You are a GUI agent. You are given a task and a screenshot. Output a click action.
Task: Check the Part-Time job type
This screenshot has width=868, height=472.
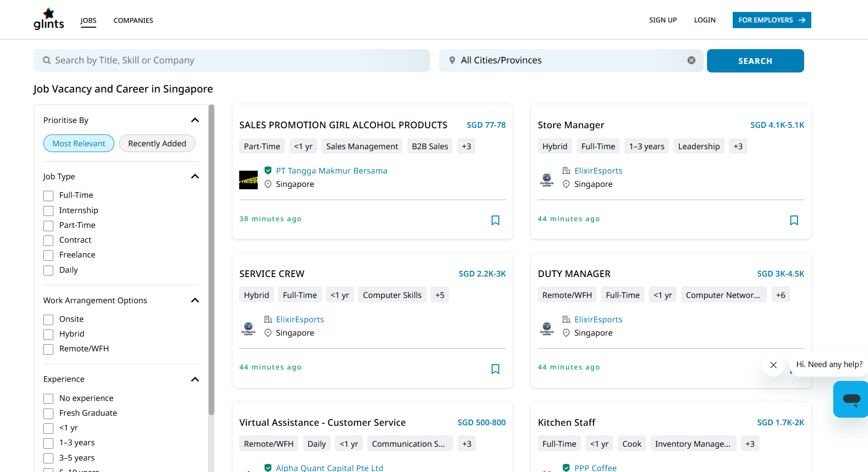click(x=48, y=226)
